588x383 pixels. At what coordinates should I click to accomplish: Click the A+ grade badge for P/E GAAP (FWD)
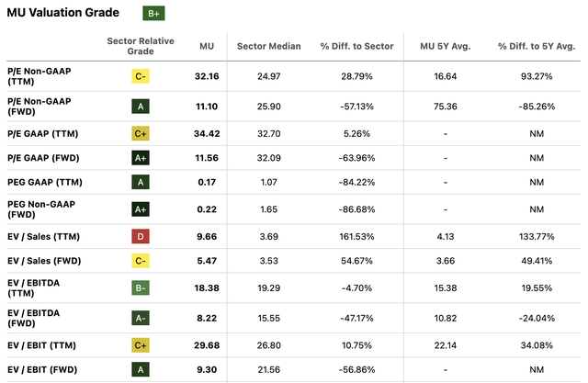[x=141, y=156]
